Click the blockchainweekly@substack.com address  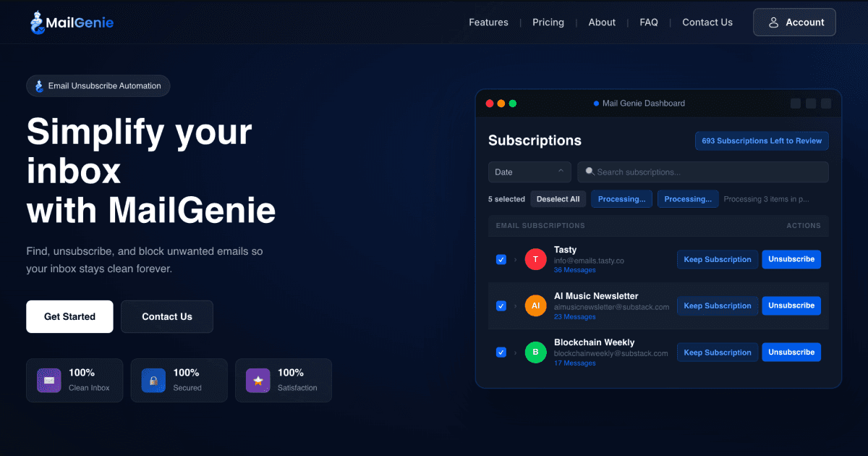pos(611,353)
